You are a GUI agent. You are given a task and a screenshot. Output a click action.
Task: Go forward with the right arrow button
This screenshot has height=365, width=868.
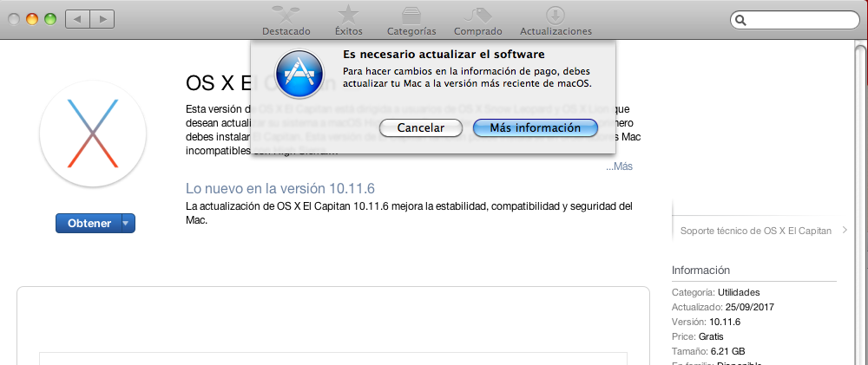click(x=102, y=19)
